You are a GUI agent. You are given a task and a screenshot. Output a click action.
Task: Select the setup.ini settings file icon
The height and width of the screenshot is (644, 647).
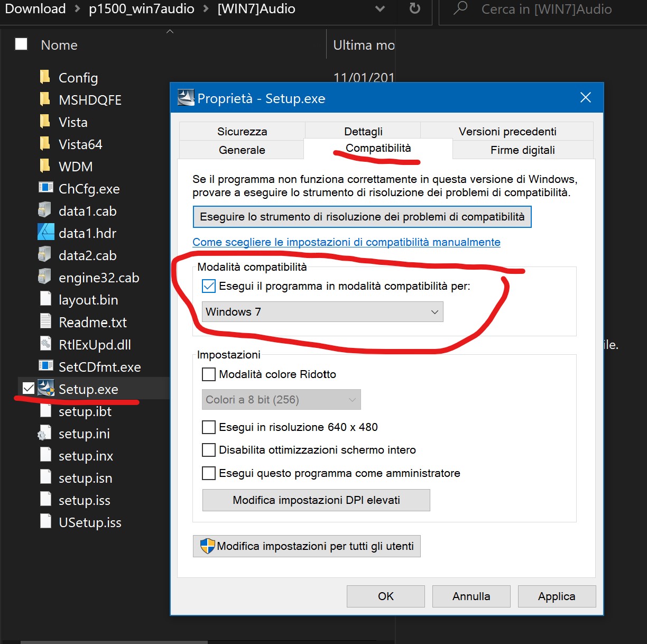[x=45, y=434]
